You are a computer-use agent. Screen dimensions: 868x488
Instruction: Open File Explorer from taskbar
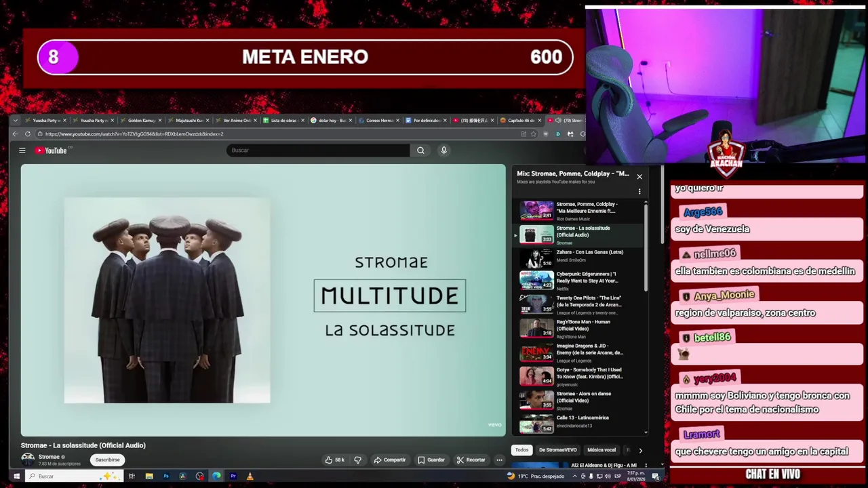coord(149,476)
